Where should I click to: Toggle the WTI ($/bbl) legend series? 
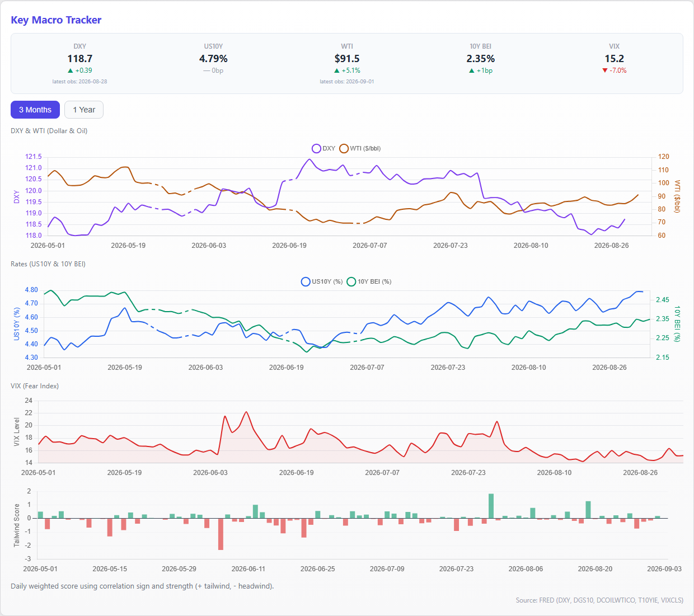360,148
